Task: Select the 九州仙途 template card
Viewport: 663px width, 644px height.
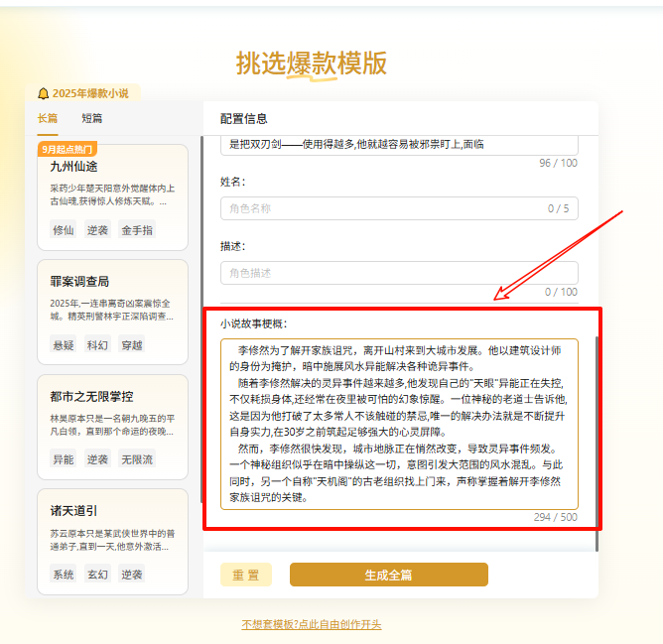Action: pos(112,197)
